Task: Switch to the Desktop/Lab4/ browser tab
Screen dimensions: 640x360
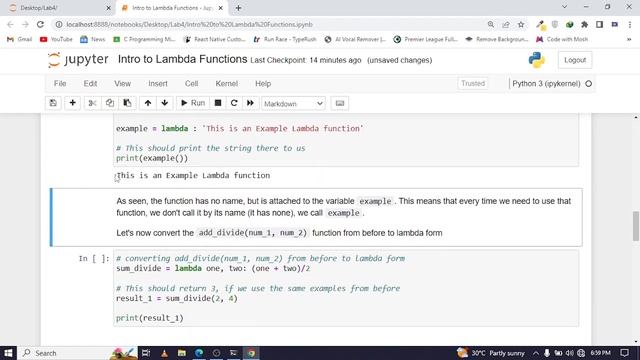Action: (x=59, y=8)
